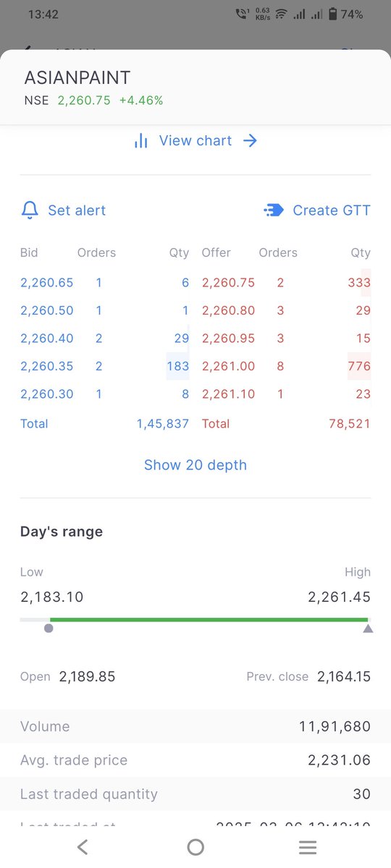Tap the ASIANPAINT title
391x868 pixels.
(77, 78)
